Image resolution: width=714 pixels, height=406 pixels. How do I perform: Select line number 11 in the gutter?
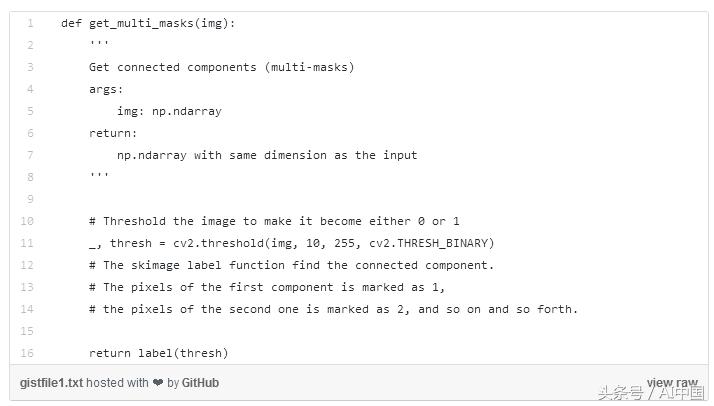(27, 243)
